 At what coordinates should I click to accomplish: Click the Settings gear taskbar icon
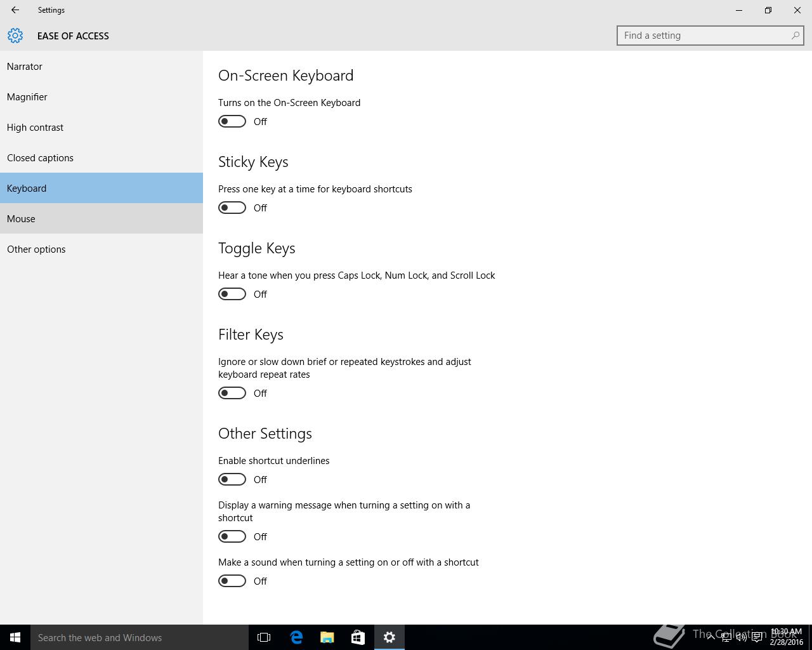point(389,637)
